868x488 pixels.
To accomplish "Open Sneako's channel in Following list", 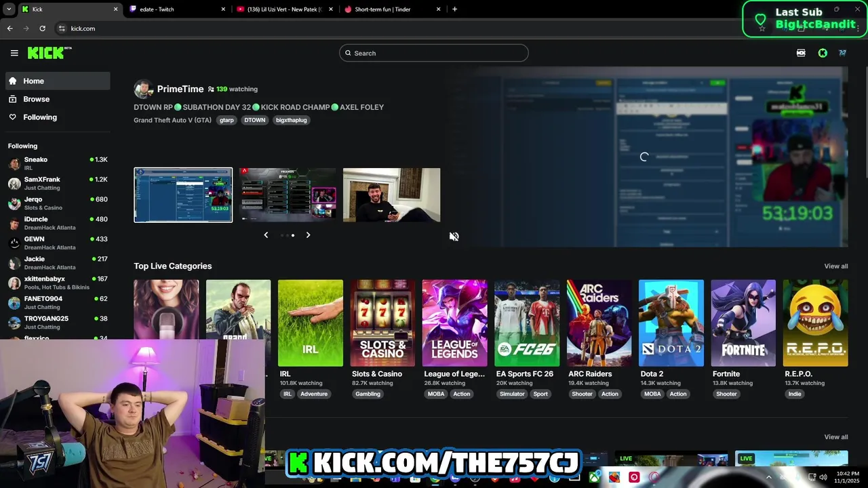I will click(58, 163).
